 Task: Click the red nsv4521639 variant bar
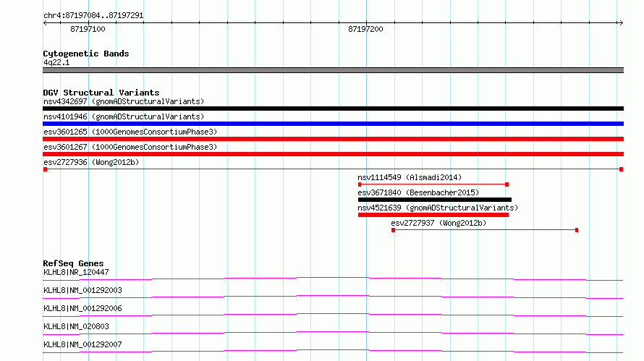pos(433,215)
